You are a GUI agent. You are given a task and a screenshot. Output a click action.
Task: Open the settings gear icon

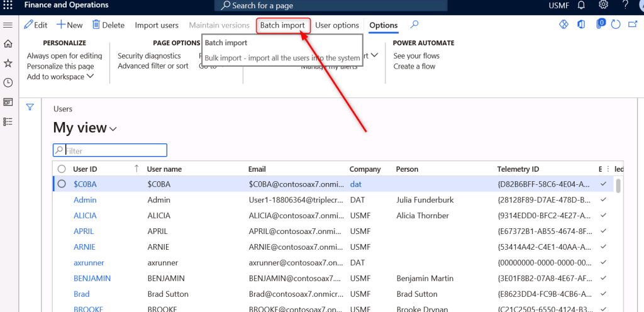pyautogui.click(x=603, y=6)
